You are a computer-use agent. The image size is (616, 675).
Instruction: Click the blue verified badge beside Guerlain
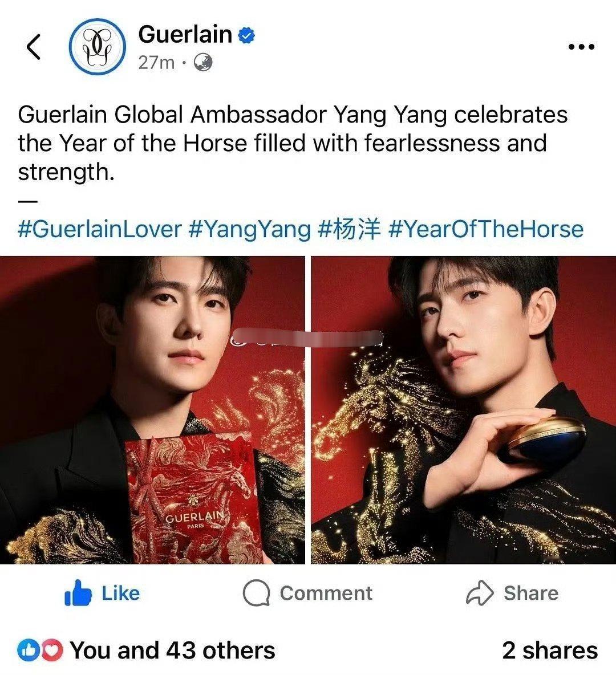[x=247, y=35]
